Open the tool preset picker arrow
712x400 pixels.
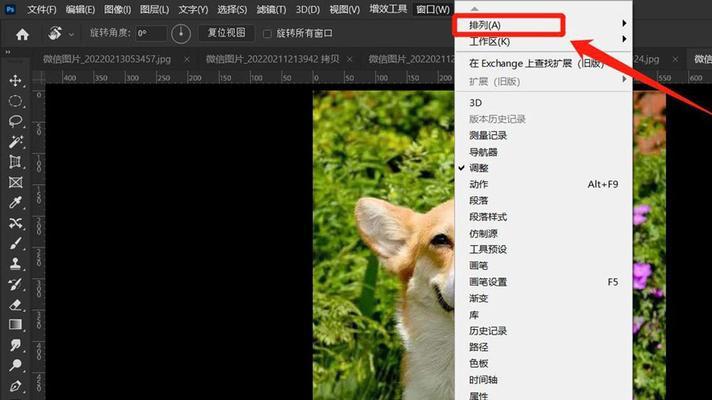[x=71, y=34]
